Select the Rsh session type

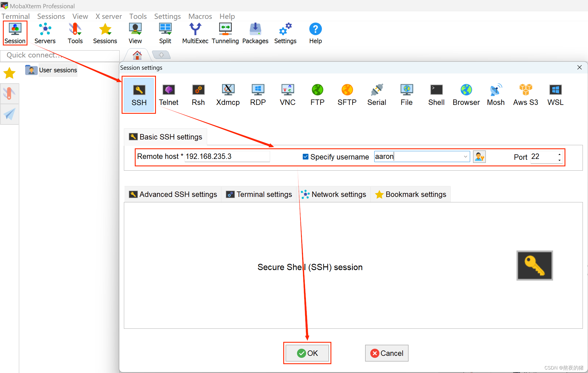tap(198, 95)
